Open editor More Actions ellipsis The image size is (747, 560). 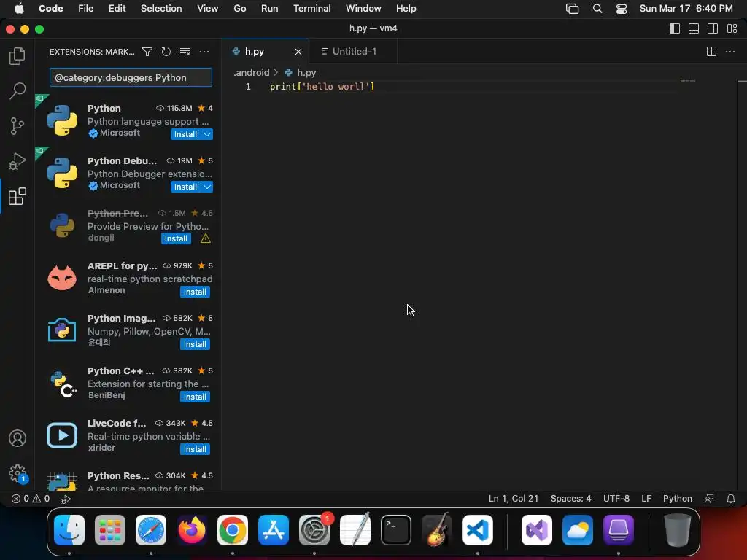[x=729, y=52]
